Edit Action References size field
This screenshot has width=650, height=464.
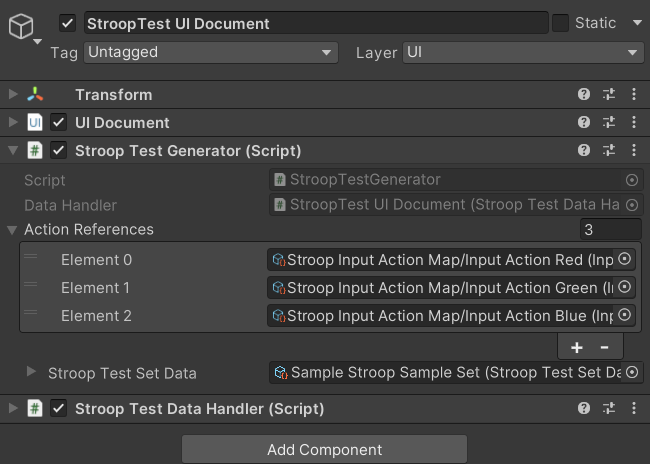(x=611, y=229)
